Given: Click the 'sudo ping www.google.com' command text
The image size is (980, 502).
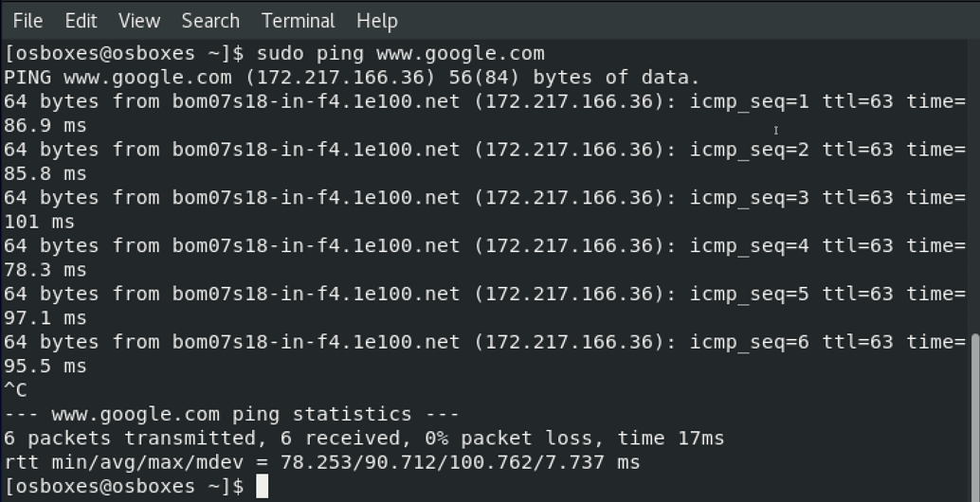Looking at the screenshot, I should (x=401, y=53).
